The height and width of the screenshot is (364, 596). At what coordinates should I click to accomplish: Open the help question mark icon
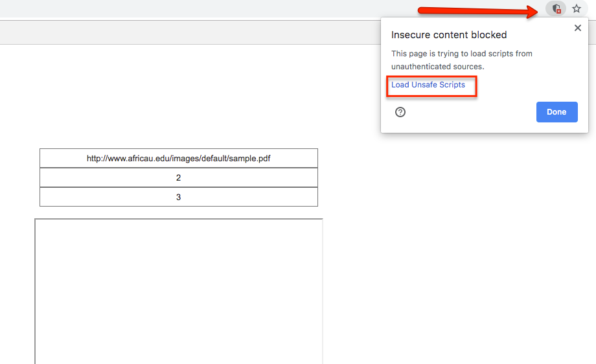coord(400,112)
